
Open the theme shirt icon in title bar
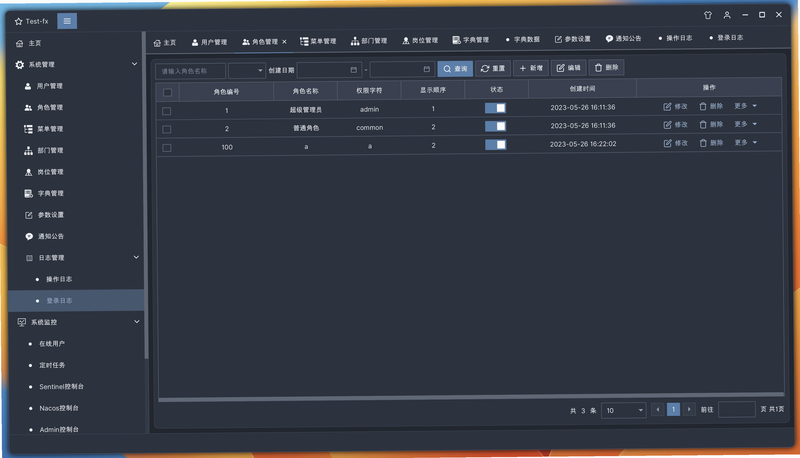click(708, 15)
